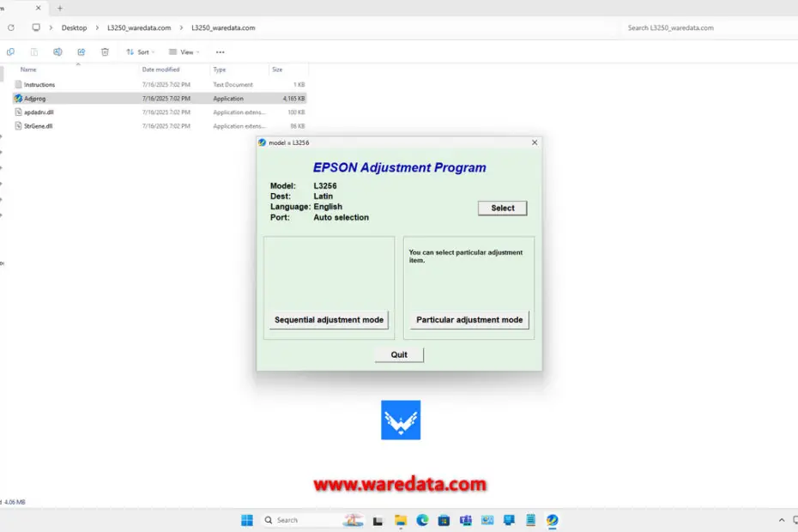Click the Search L3250_waredata.com field
This screenshot has height=532, width=798.
(x=707, y=28)
